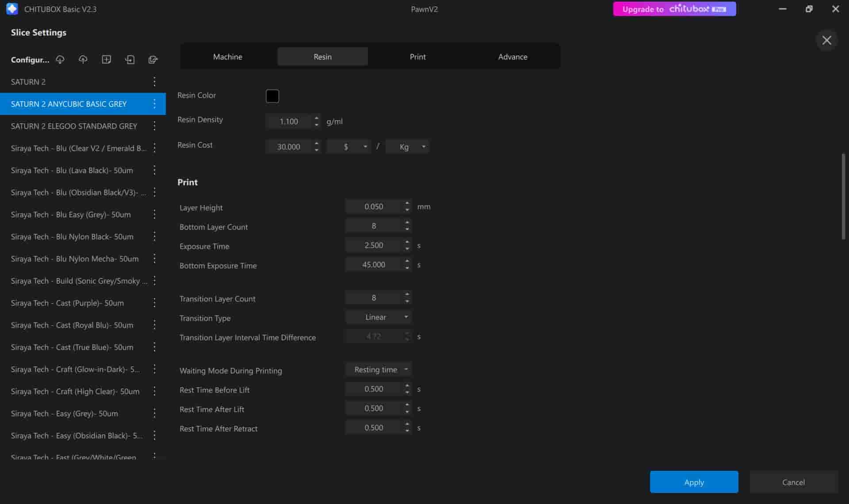Open options menu for SATURN 2 profile
This screenshot has width=849, height=504.
[x=154, y=82]
